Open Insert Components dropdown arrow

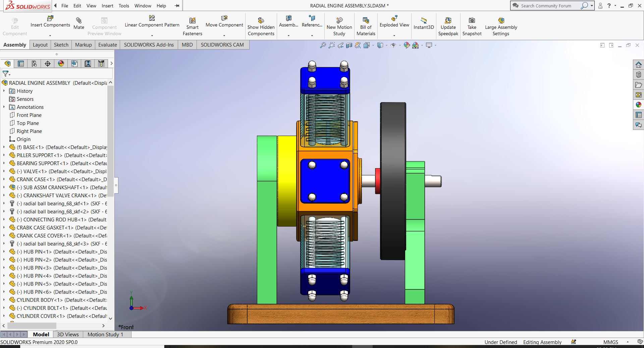pos(50,36)
